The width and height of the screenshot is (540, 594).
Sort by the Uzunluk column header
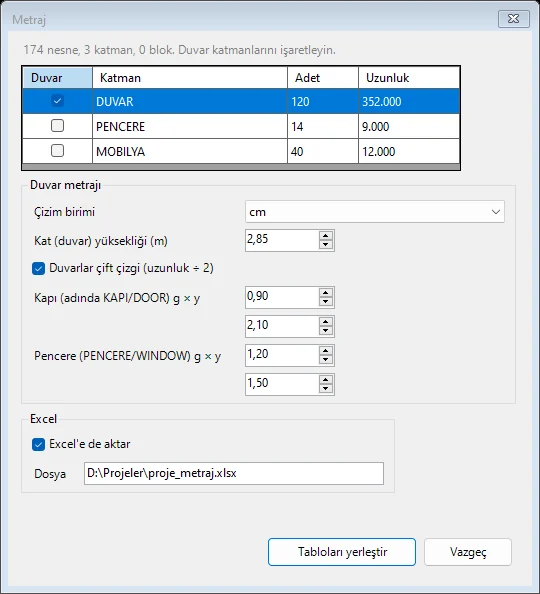point(409,78)
